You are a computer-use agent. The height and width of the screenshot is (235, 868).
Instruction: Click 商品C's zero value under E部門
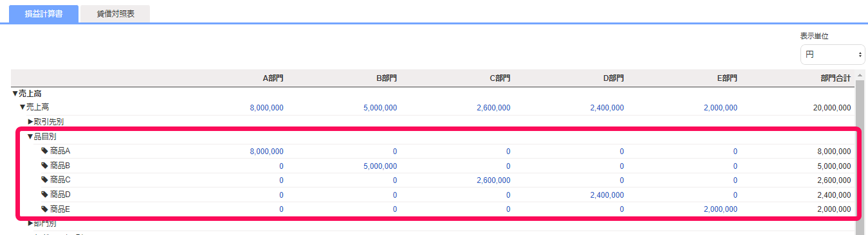tap(735, 180)
